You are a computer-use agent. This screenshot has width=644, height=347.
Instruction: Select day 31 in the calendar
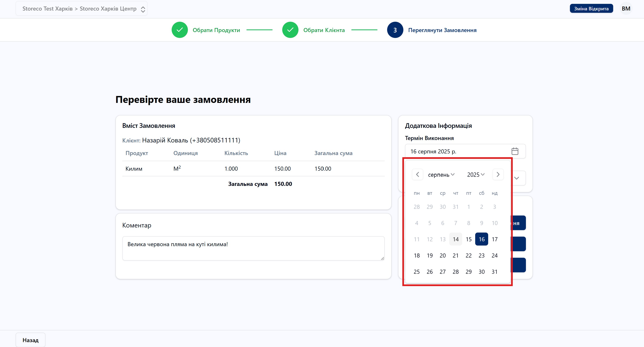494,272
